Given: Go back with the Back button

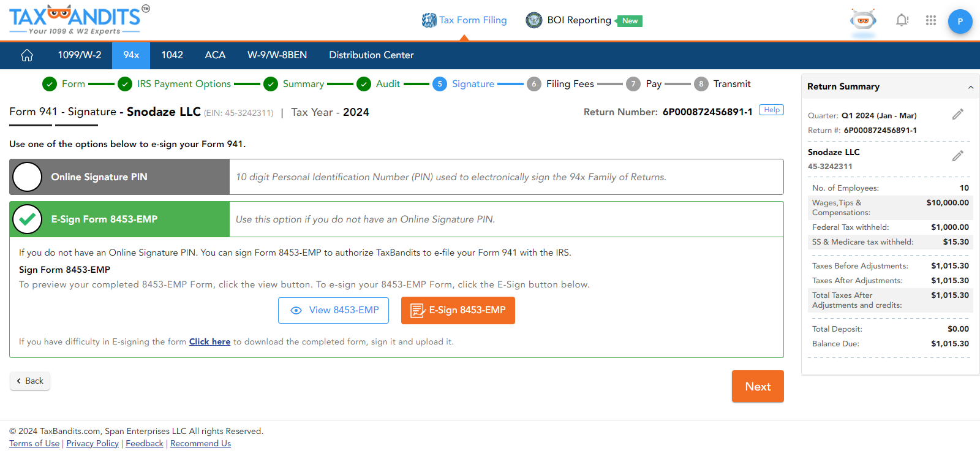Looking at the screenshot, I should pos(30,381).
